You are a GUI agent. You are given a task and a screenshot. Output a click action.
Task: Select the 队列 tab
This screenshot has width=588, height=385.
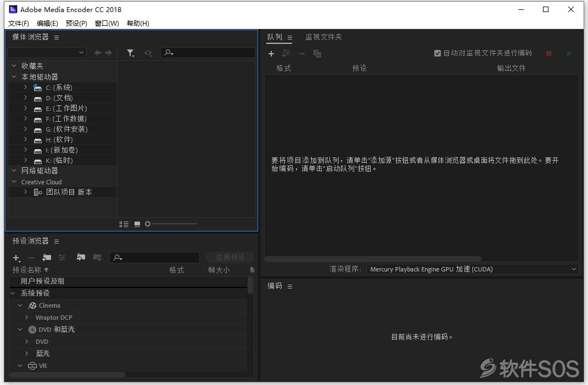pyautogui.click(x=275, y=37)
